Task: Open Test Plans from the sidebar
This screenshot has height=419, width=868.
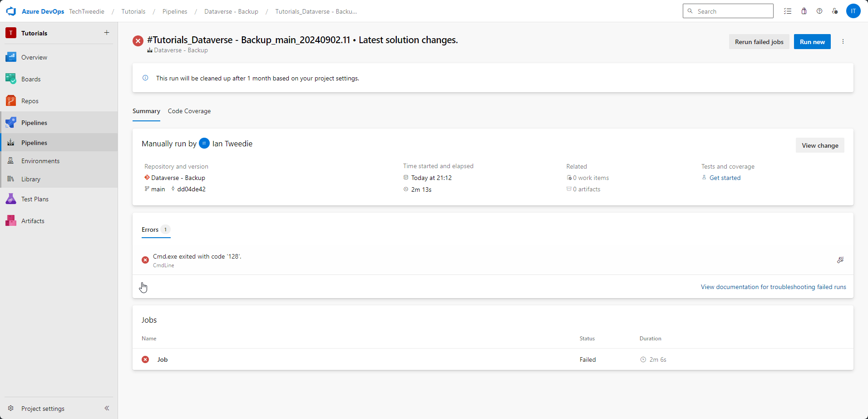Action: 34,199
